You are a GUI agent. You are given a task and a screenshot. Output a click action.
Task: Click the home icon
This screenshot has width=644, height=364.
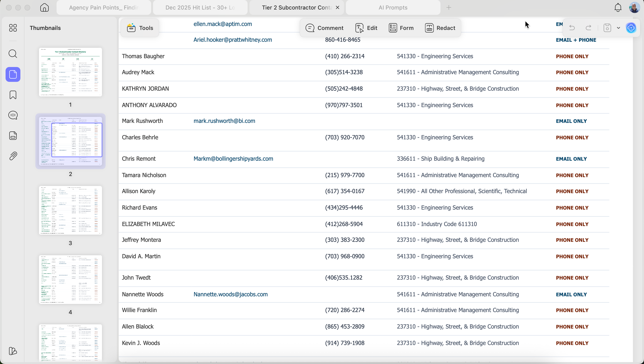(44, 7)
